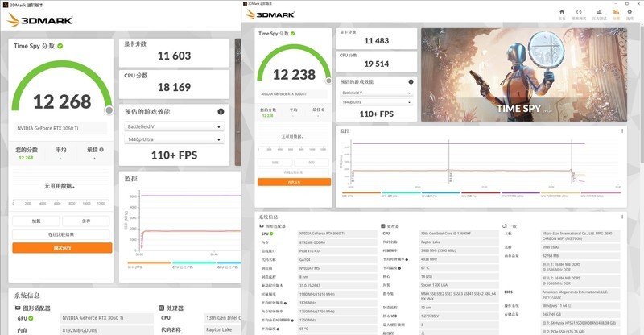Click orange Run again button in right window
The image size is (644, 335).
coord(294,182)
